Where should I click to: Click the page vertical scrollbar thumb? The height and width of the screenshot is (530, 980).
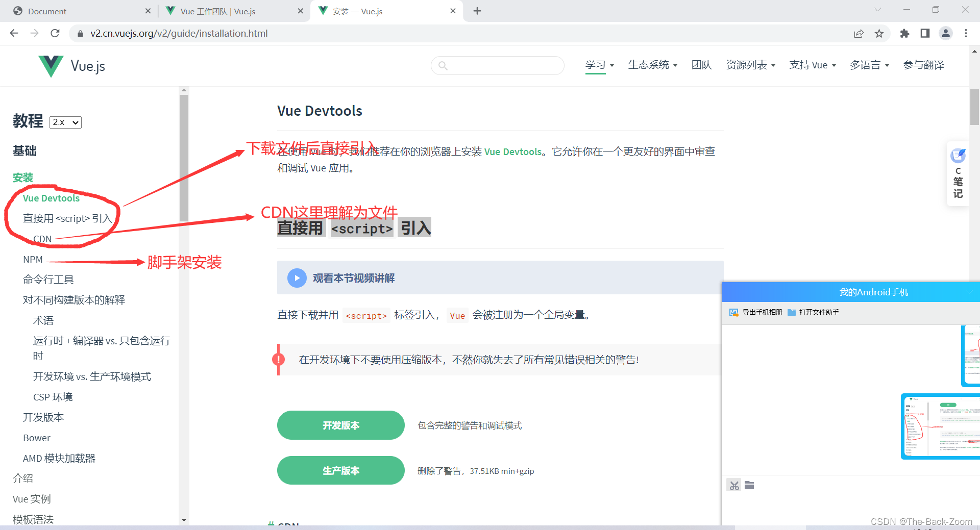pos(974,107)
